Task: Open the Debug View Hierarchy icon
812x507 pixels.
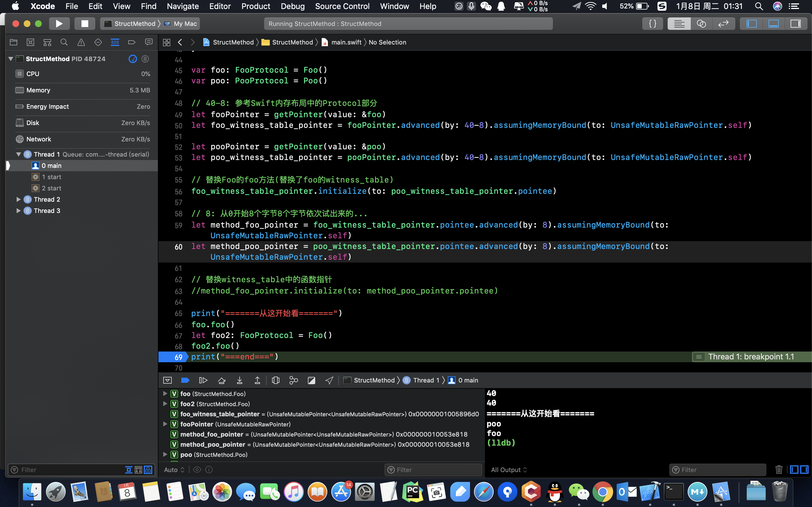Action: (x=275, y=380)
